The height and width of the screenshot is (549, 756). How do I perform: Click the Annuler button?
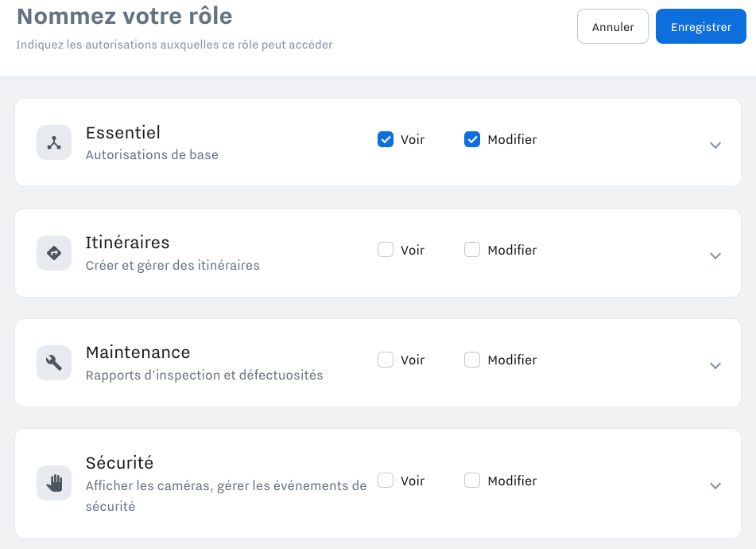click(613, 26)
